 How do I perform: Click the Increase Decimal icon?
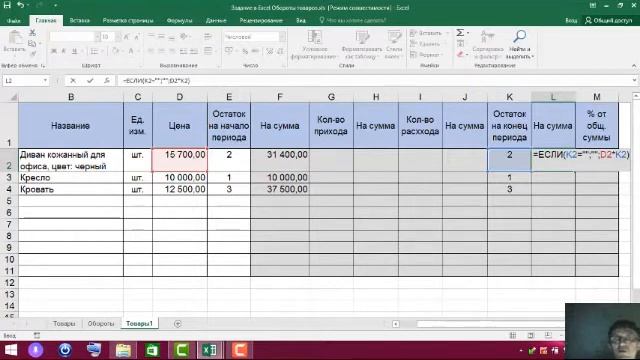pos(269,51)
